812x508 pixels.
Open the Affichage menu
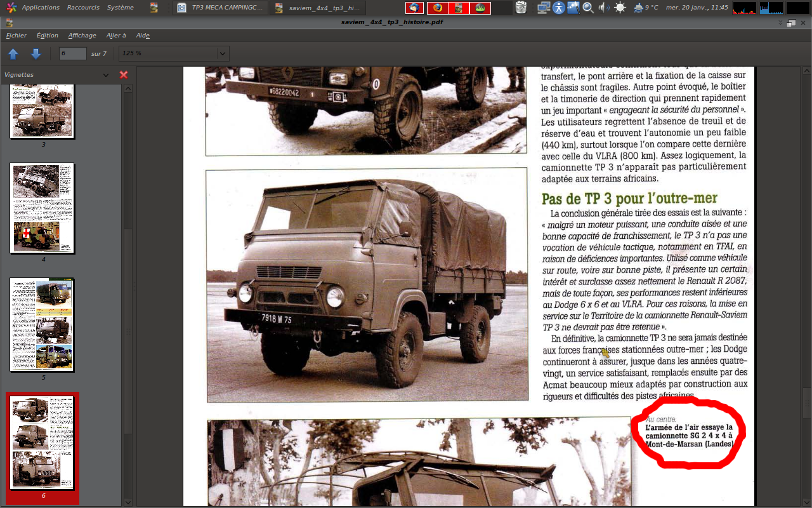[82, 36]
